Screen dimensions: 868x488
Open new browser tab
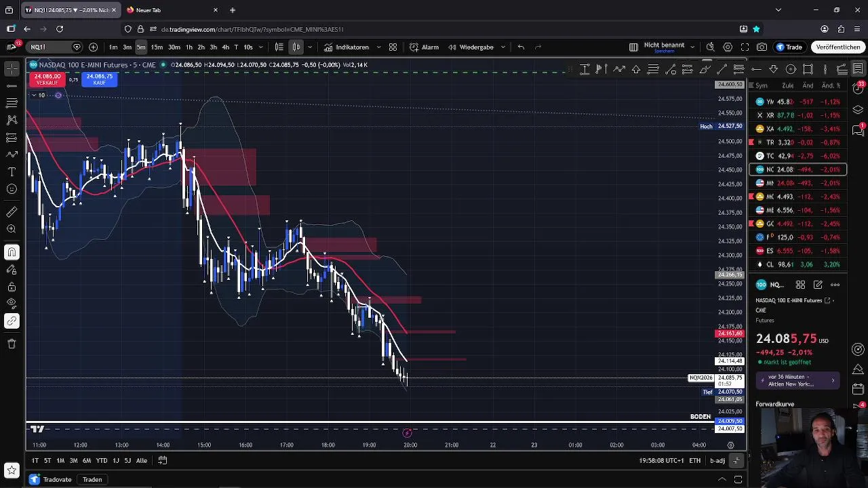pyautogui.click(x=233, y=10)
